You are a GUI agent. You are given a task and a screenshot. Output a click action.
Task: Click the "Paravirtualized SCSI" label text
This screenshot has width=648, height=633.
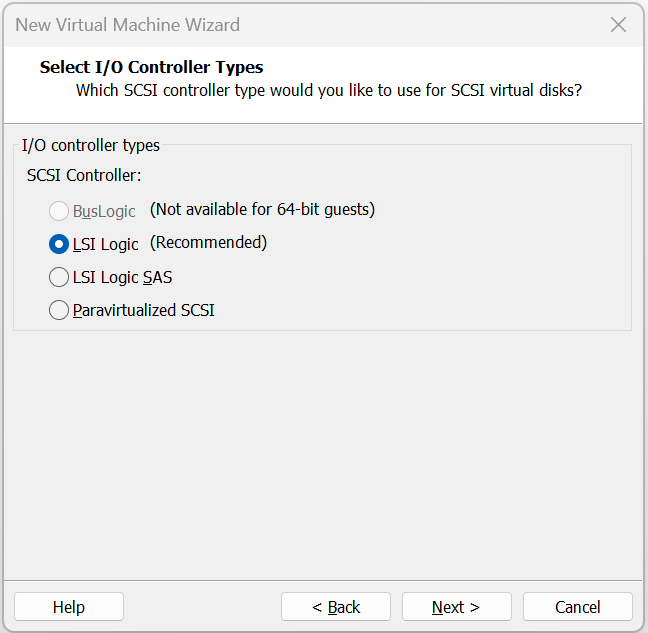pos(143,310)
